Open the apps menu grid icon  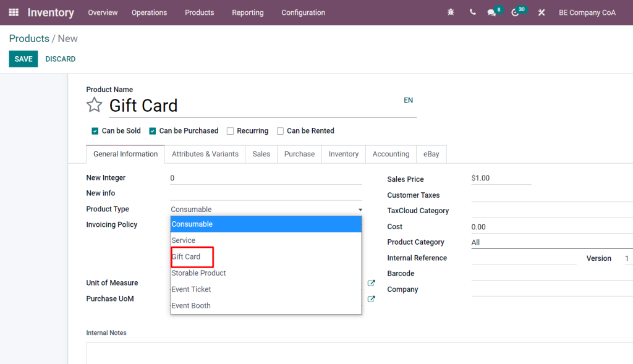14,12
